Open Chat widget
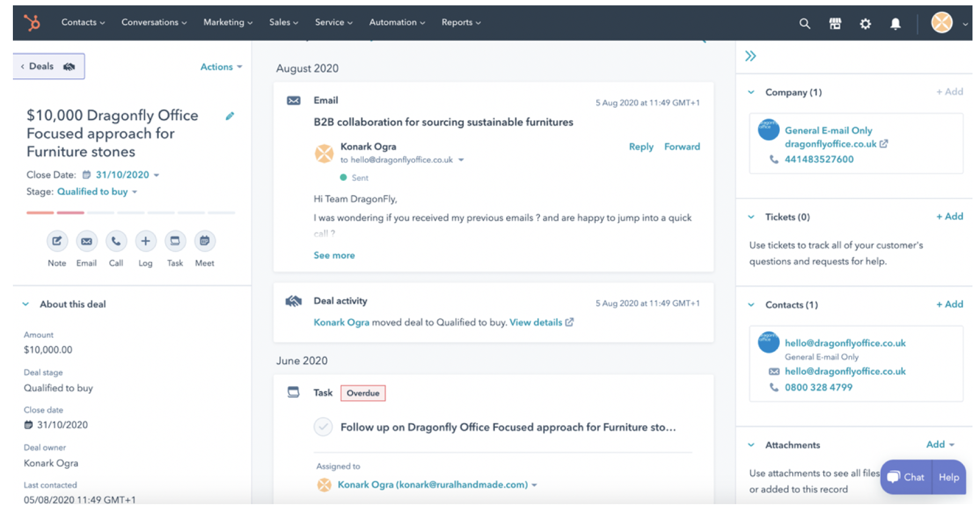 coord(907,477)
